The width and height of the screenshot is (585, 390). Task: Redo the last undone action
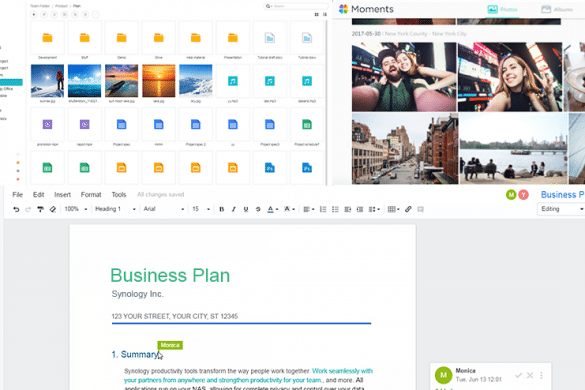click(x=28, y=209)
